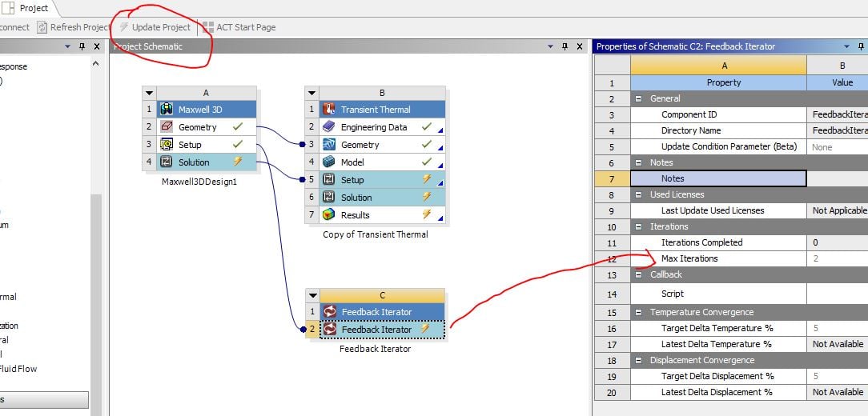868x416 pixels.
Task: Select the Update Condition Parameter value None
Action: 837,146
